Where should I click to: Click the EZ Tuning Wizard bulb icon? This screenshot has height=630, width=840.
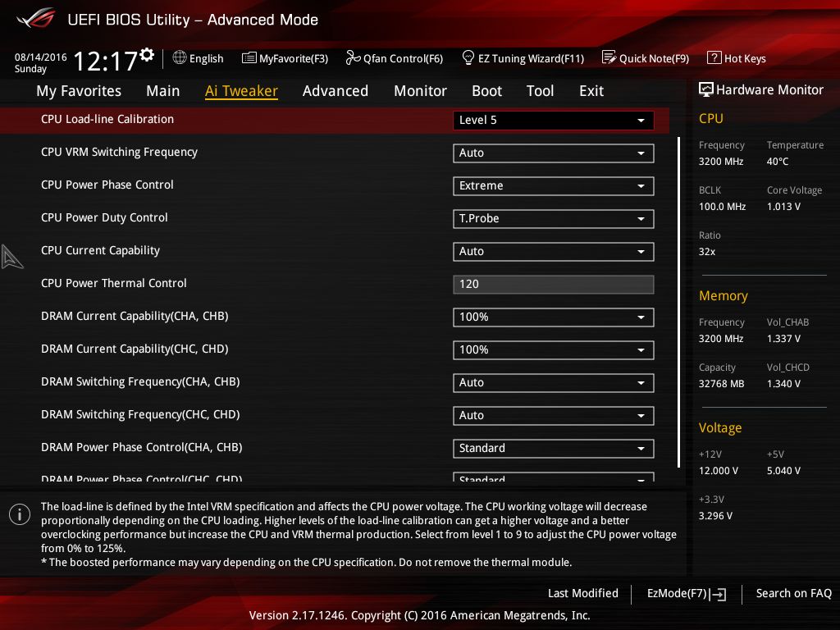(468, 57)
